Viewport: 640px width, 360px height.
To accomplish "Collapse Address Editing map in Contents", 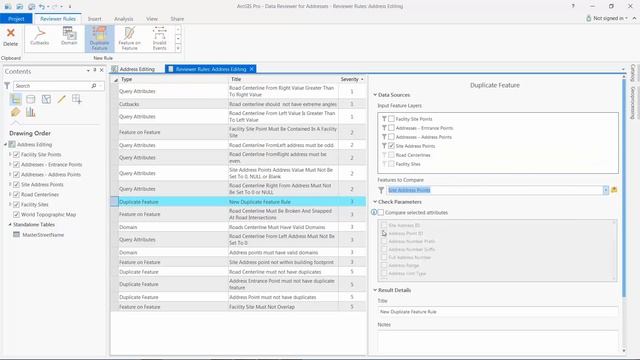I will click(x=5, y=144).
